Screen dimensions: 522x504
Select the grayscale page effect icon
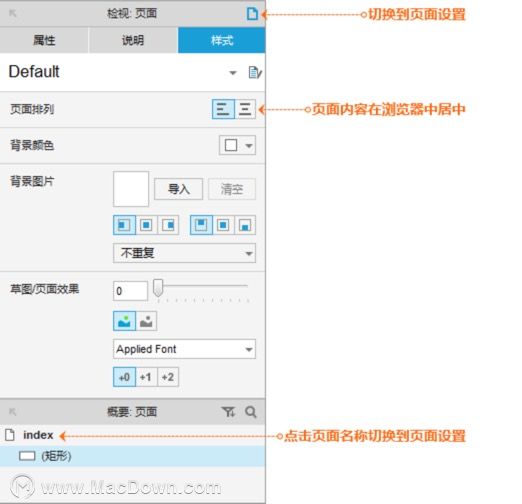146,321
